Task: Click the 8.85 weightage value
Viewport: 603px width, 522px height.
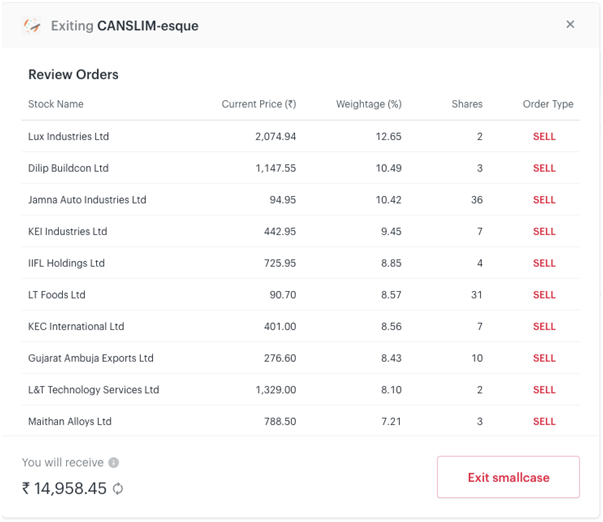Action: coord(391,263)
